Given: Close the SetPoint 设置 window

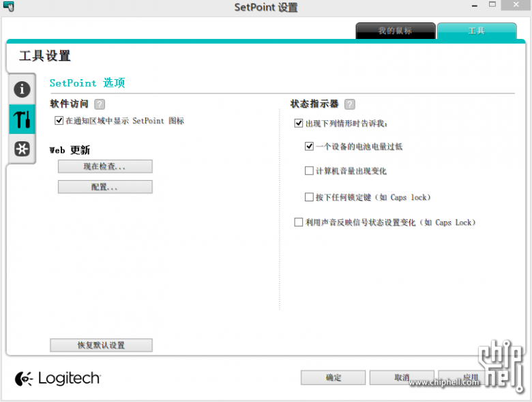Looking at the screenshot, I should click(516, 5).
